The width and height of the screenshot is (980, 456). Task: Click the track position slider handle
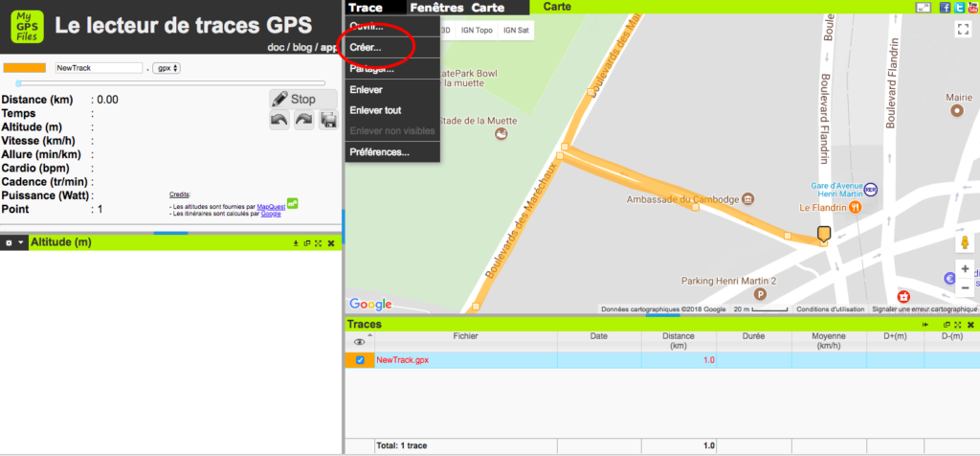(19, 83)
